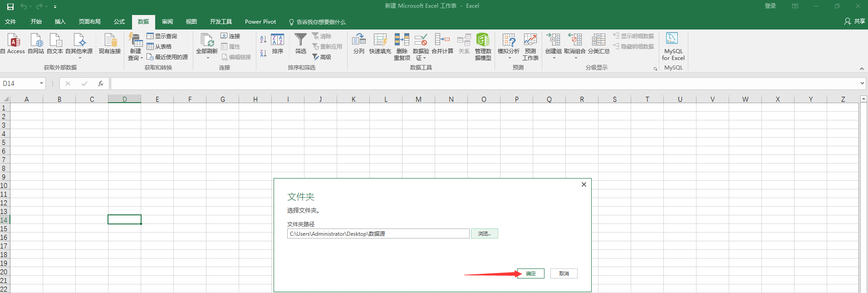Switch to the Home (开始) tab

(x=36, y=22)
